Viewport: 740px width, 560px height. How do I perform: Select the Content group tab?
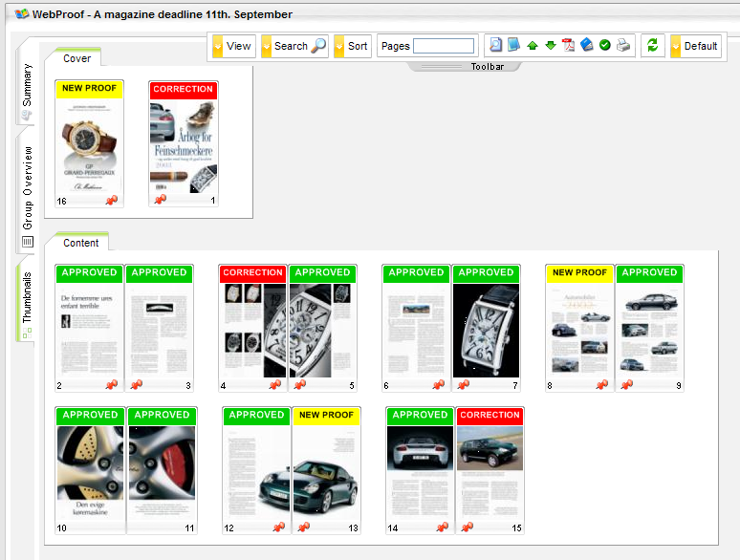81,243
